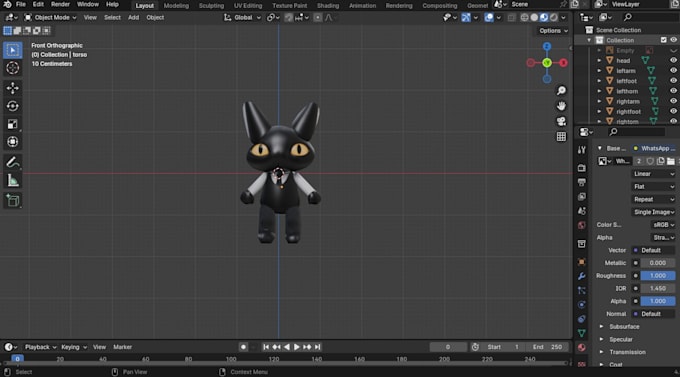Open the viewport Add menu
This screenshot has width=680, height=377.
pos(134,17)
